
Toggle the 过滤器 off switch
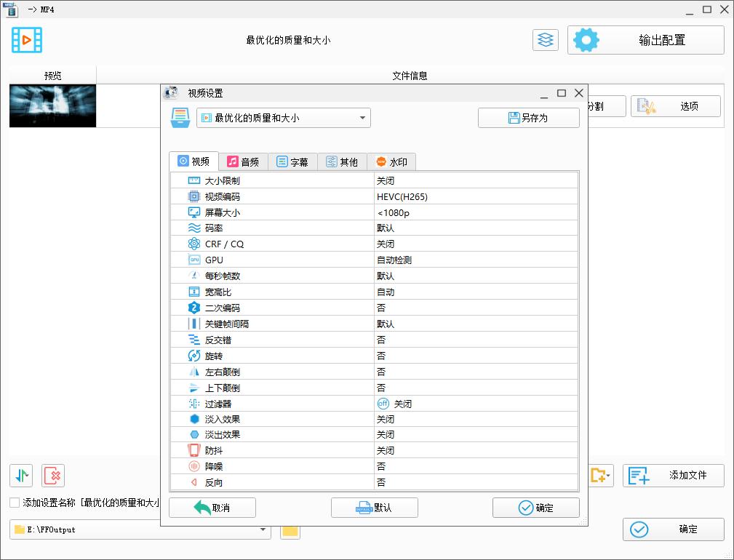click(383, 403)
